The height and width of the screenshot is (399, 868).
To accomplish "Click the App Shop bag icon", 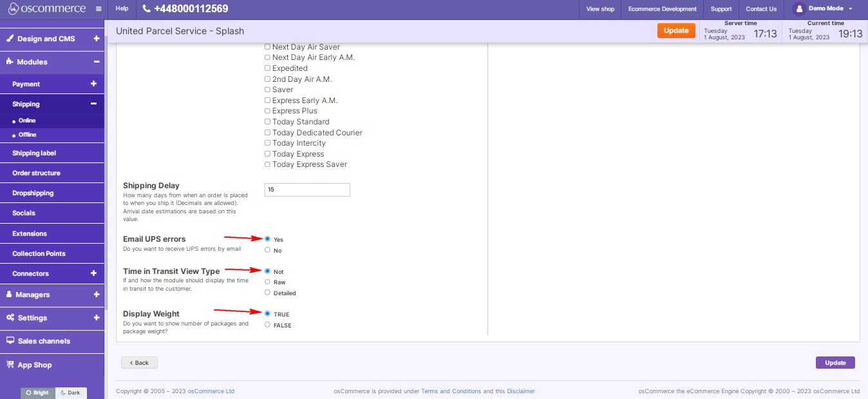I will [x=10, y=365].
